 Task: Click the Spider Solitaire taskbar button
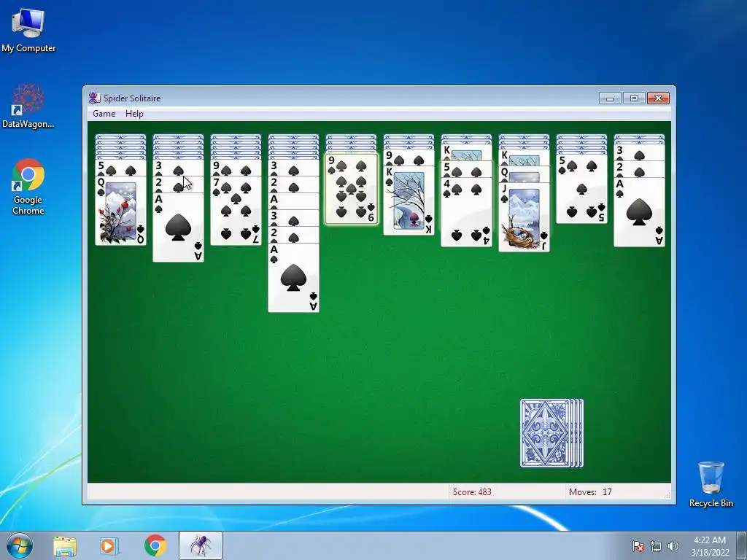point(201,545)
